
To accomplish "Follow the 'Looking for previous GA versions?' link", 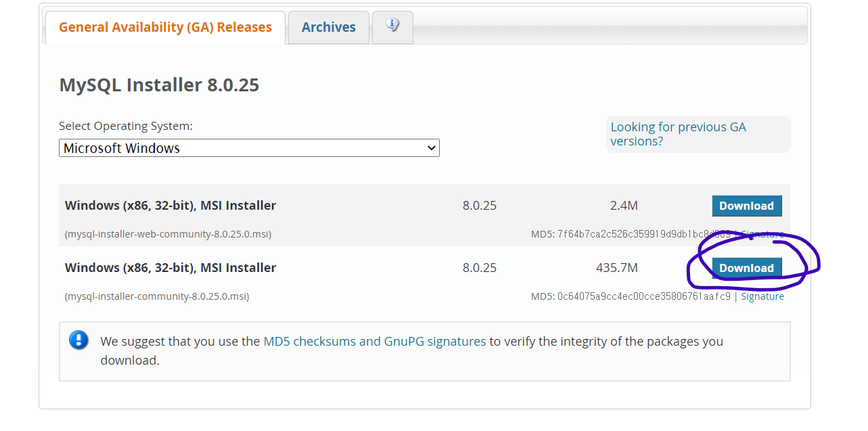I will click(678, 134).
